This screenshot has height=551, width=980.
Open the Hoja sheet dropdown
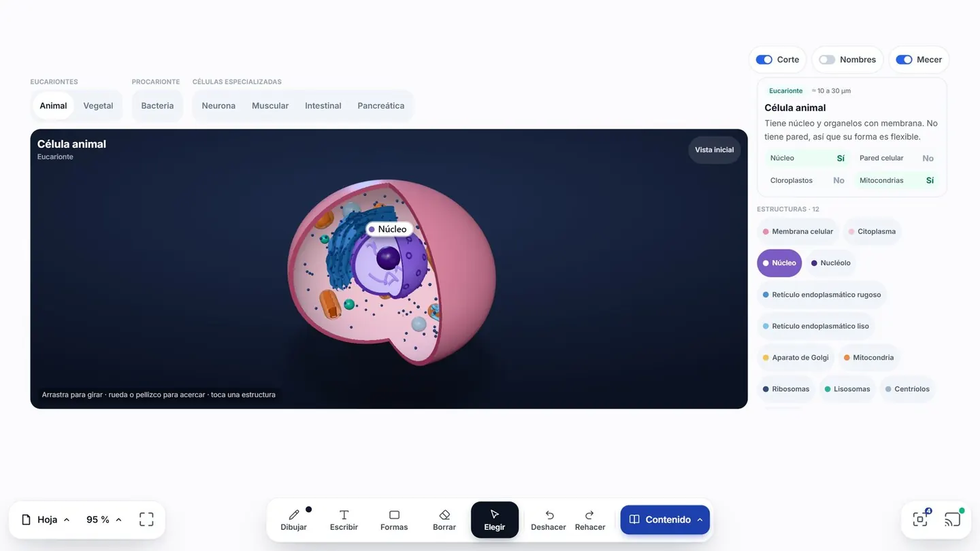pyautogui.click(x=46, y=520)
